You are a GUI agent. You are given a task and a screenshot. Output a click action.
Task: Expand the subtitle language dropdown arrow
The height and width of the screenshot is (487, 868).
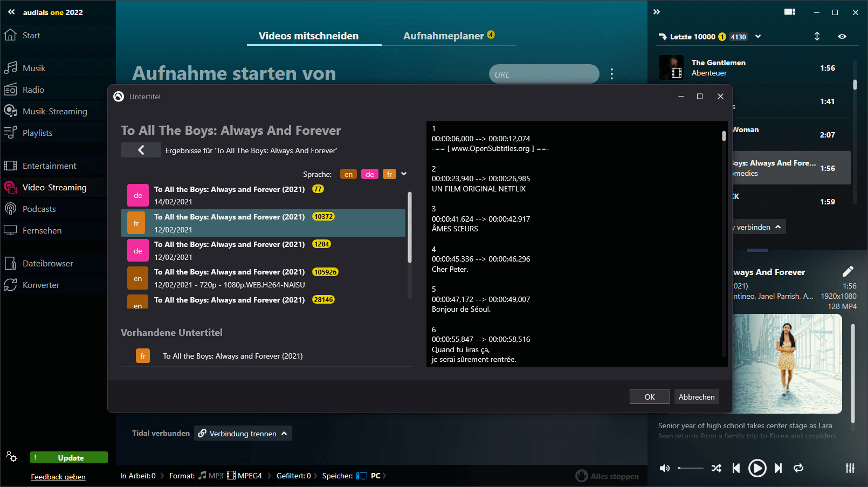(404, 174)
